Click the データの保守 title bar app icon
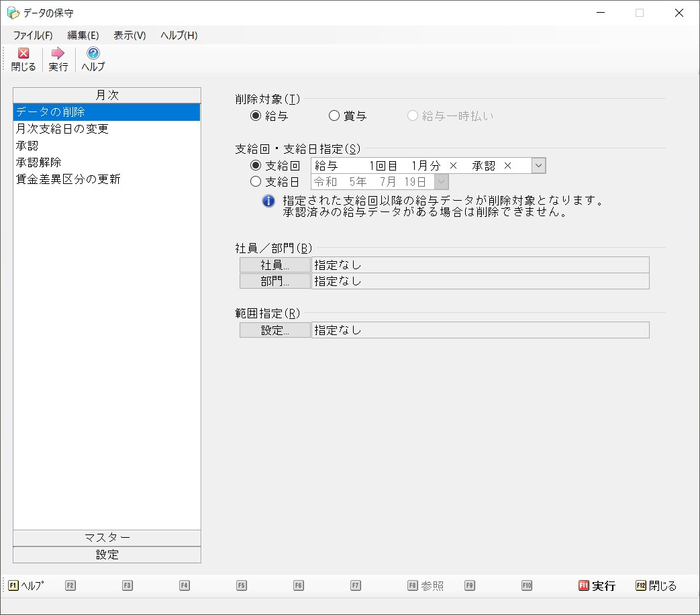Screen dimensions: 700x615 click(13, 13)
